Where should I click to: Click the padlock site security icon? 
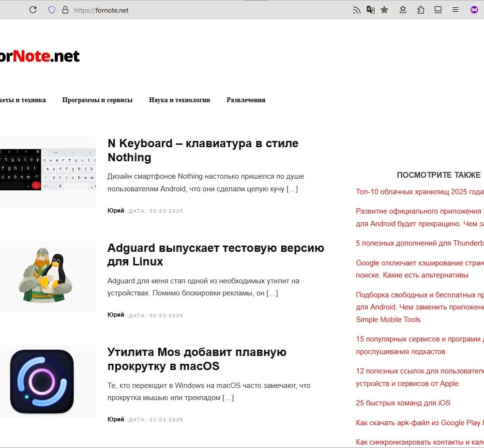[x=65, y=10]
